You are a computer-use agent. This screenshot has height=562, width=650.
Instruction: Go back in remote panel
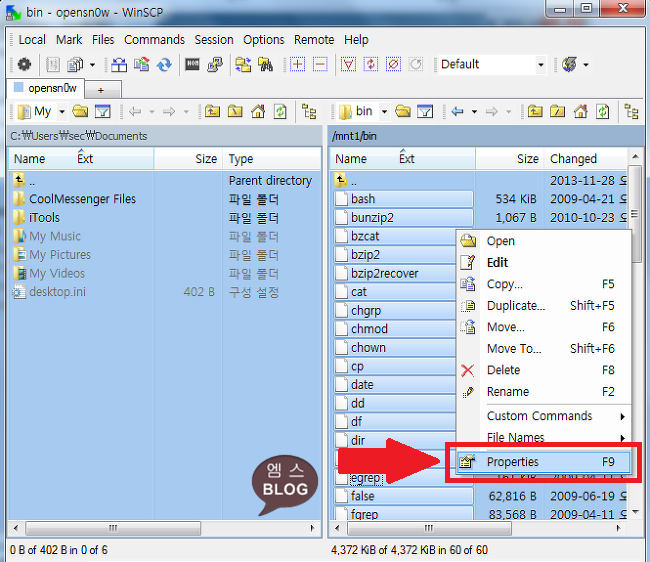click(x=458, y=111)
